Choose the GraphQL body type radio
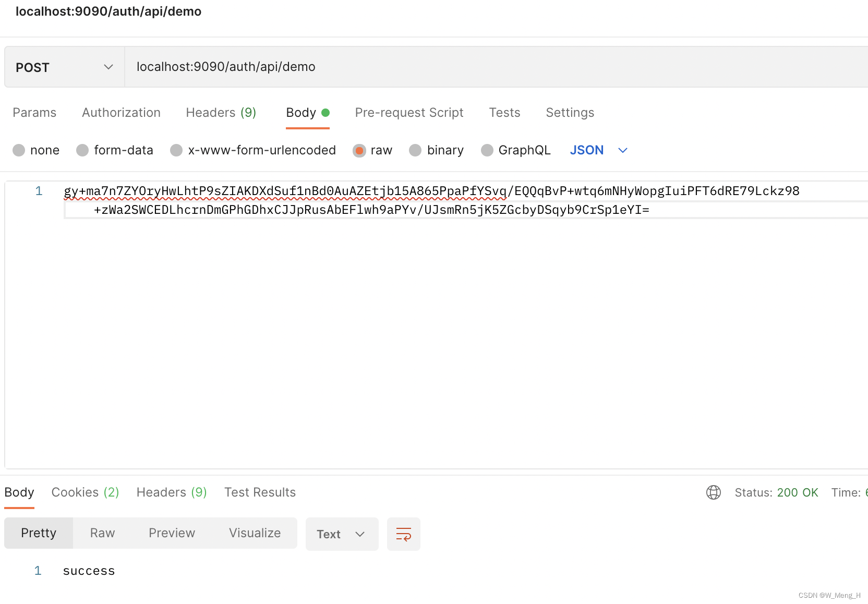The height and width of the screenshot is (604, 868). pyautogui.click(x=487, y=150)
